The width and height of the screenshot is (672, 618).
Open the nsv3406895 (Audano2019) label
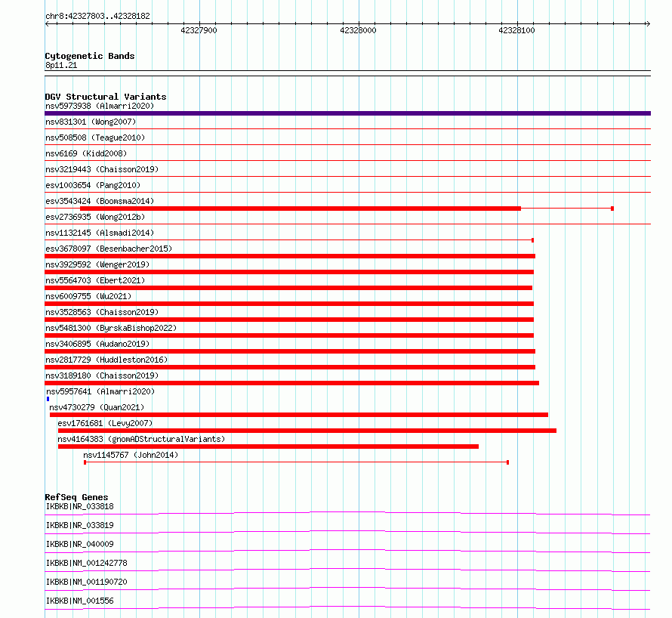click(97, 344)
